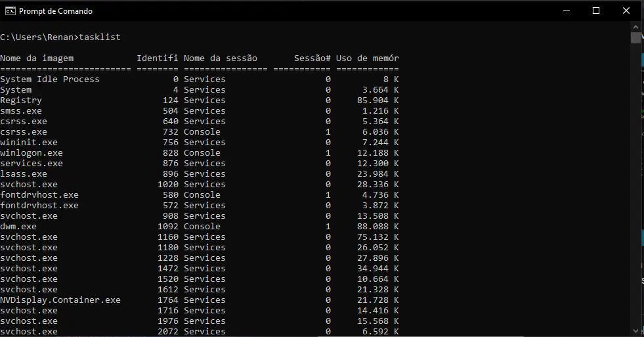Click PID value 2072
Image resolution: width=644 pixels, height=337 pixels.
[168, 331]
